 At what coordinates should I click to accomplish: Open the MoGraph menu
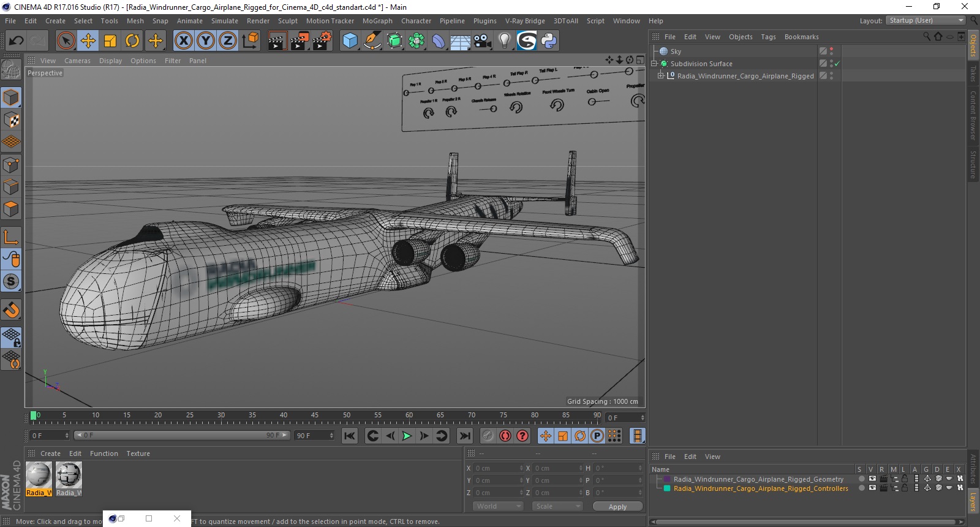[377, 21]
